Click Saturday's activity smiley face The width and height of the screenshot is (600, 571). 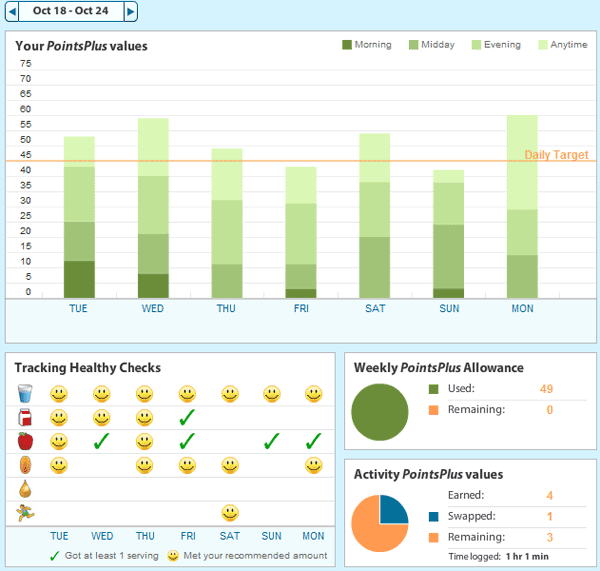click(230, 513)
